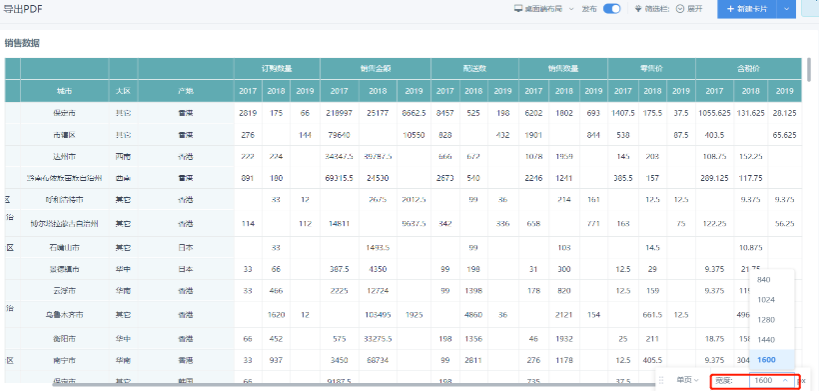Click the 华南 region cell in the 云浮市 row
This screenshot has width=819, height=391.
pyautogui.click(x=123, y=291)
